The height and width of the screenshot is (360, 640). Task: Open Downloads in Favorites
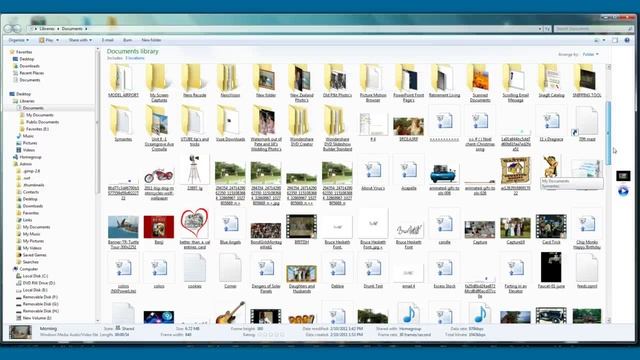[29, 66]
